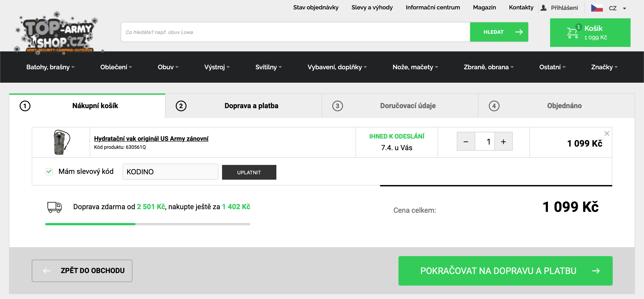The height and width of the screenshot is (299, 644).
Task: Click the shopping cart icon in header
Action: 572,33
